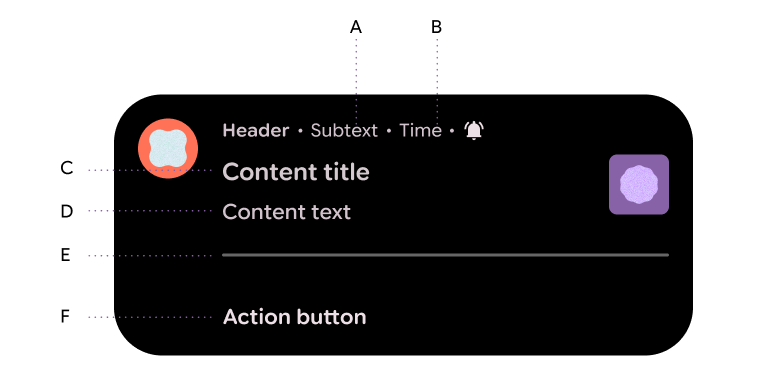This screenshot has width=779, height=390.
Task: Select the Content text line
Action: point(286,212)
